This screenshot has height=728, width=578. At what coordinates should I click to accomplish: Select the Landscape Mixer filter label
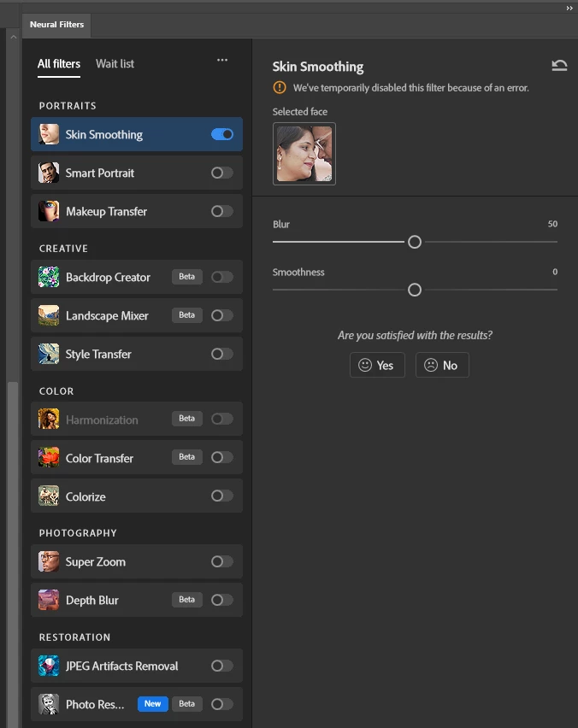pyautogui.click(x=107, y=315)
